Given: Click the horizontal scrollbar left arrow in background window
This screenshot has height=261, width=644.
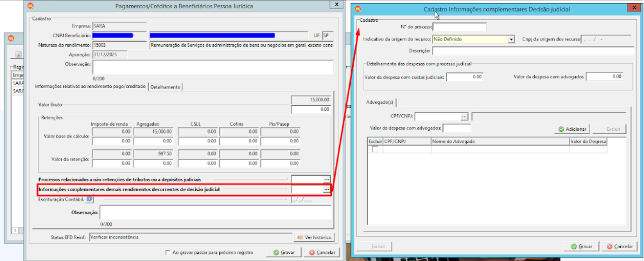Looking at the screenshot, I should 15,231.
